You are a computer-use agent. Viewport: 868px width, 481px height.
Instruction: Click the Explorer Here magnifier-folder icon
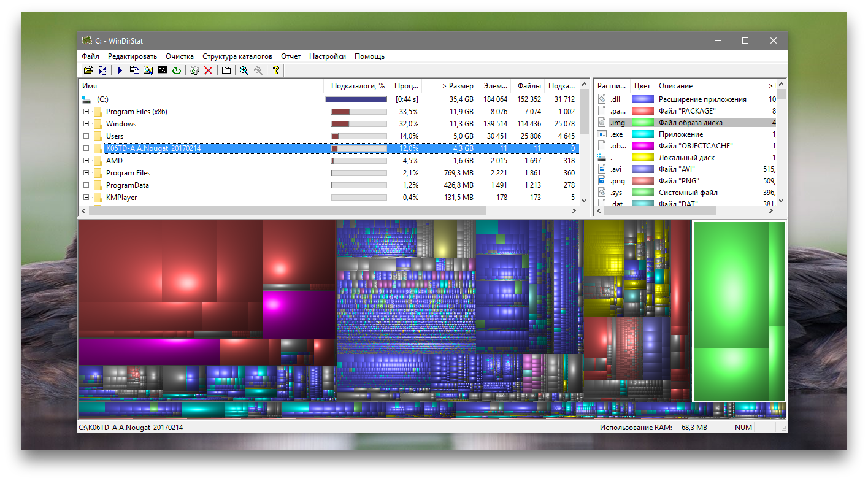[x=148, y=71]
